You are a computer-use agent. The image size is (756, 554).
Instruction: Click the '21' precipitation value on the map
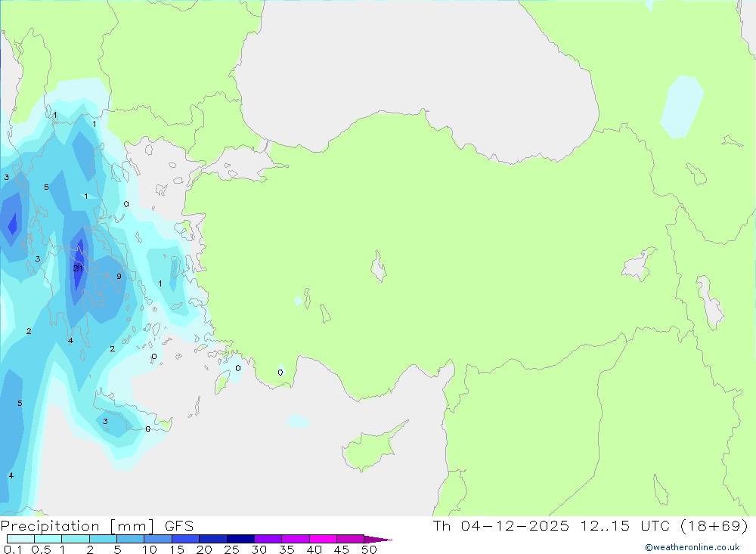(78, 268)
